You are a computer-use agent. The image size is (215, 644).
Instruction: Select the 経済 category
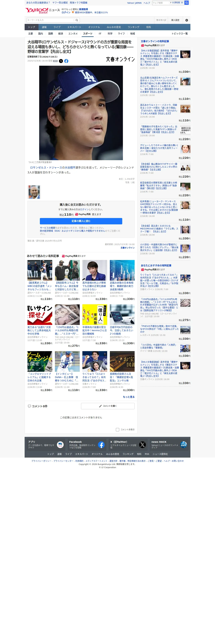point(61,34)
